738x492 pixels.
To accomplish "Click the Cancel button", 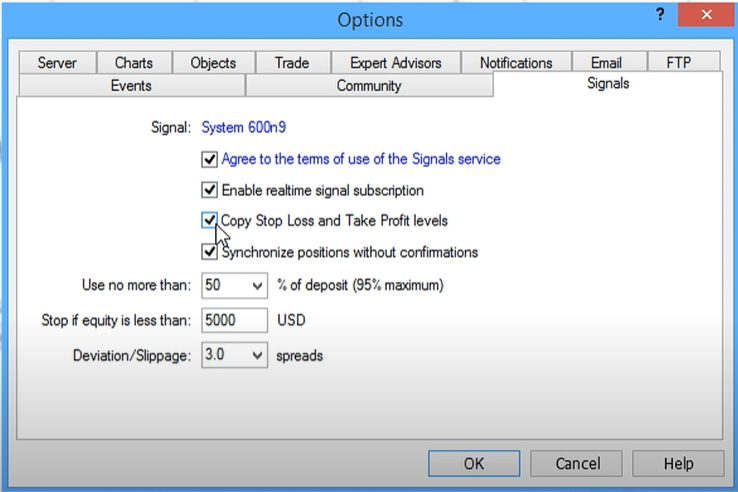I will pos(578,464).
